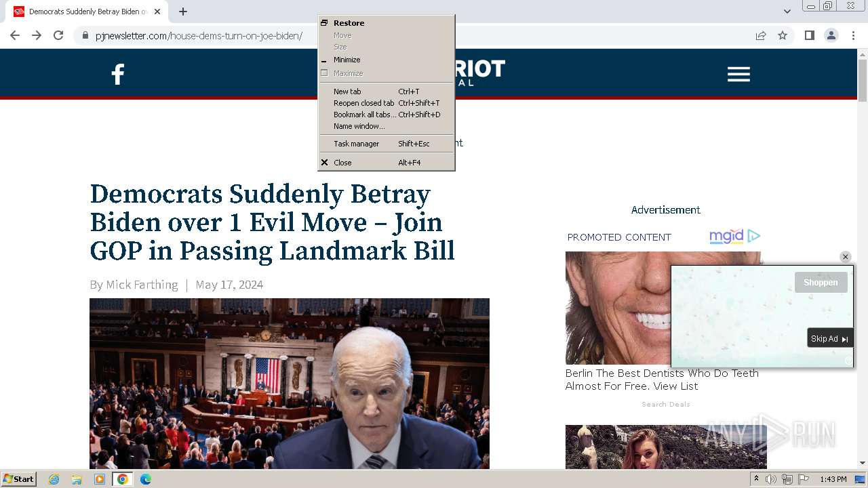Click the address bar URL field

coord(199,35)
